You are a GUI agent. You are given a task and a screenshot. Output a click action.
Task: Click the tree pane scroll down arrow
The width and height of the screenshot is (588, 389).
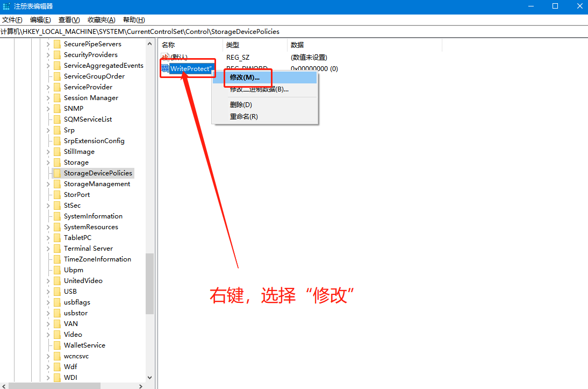(x=149, y=378)
